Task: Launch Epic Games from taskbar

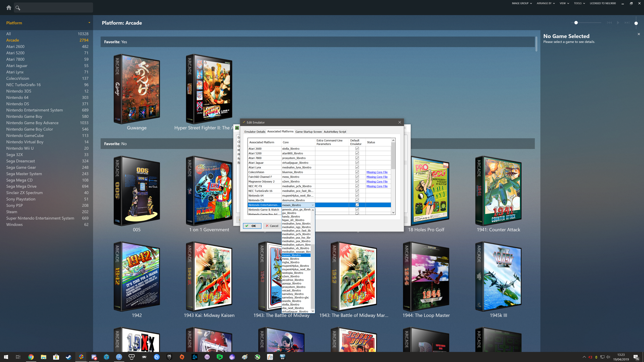Action: click(x=169, y=357)
